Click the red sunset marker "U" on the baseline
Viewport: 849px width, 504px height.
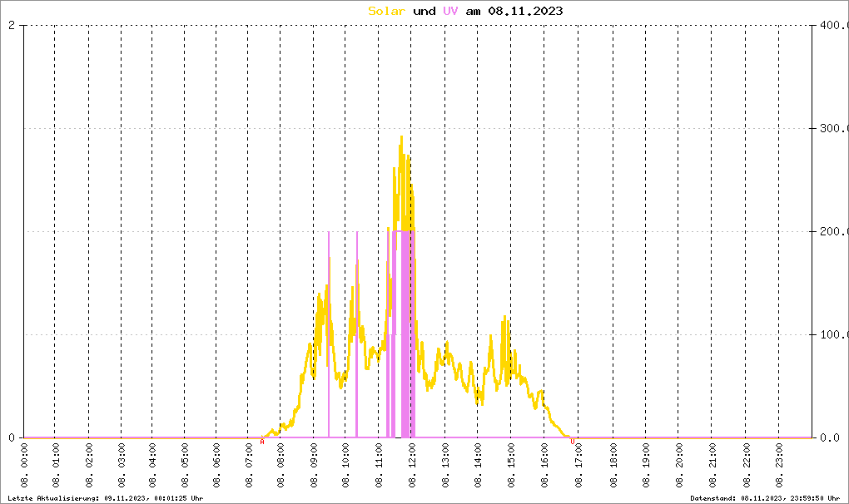tap(573, 442)
